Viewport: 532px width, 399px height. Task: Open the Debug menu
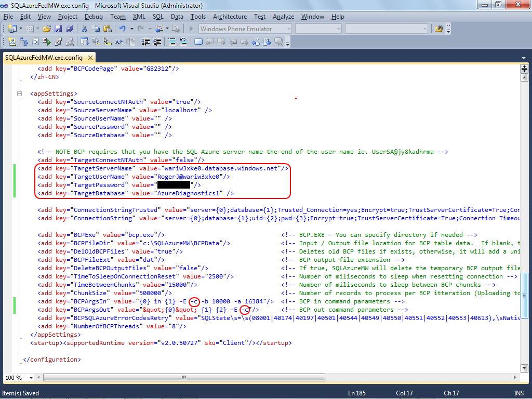pyautogui.click(x=94, y=17)
